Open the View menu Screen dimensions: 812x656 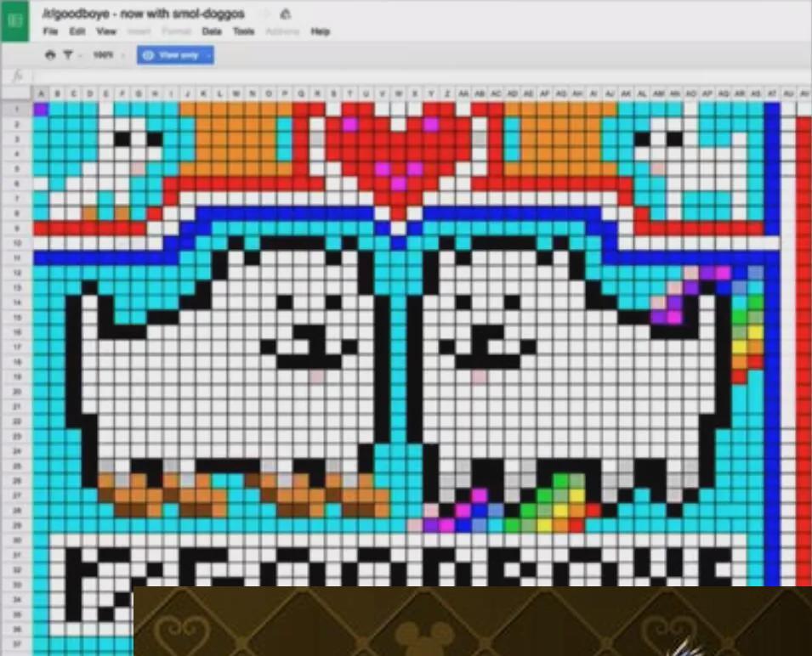coord(106,31)
